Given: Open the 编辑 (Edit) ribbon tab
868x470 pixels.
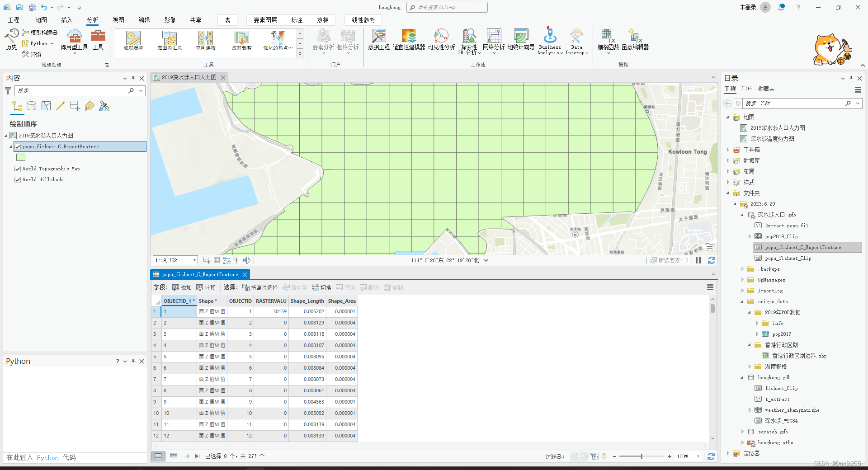Looking at the screenshot, I should pyautogui.click(x=144, y=20).
